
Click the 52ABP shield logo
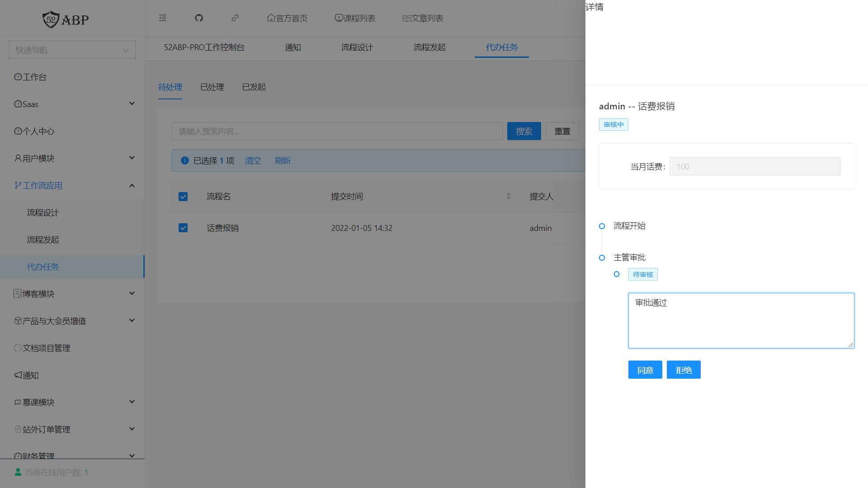click(51, 19)
